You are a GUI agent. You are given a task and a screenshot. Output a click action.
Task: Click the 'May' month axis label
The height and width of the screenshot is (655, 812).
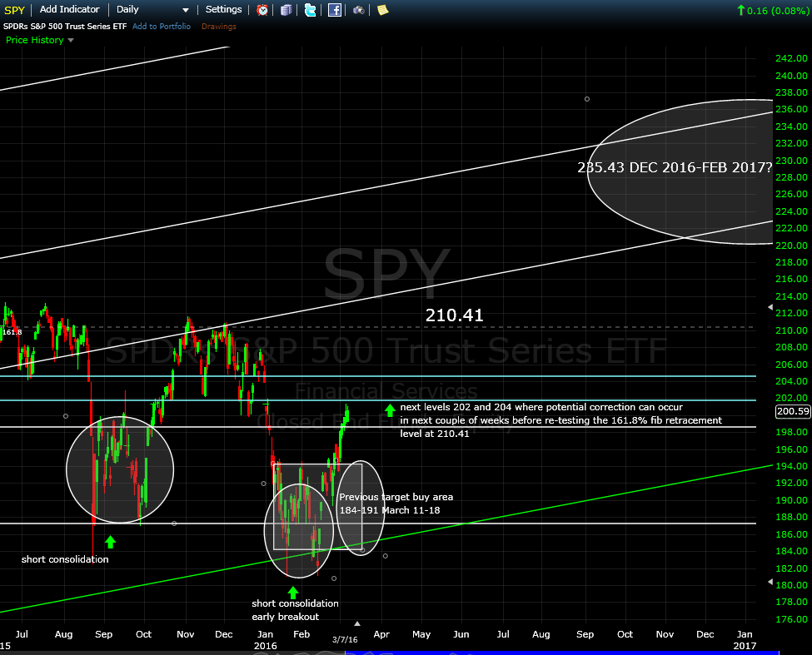click(421, 634)
